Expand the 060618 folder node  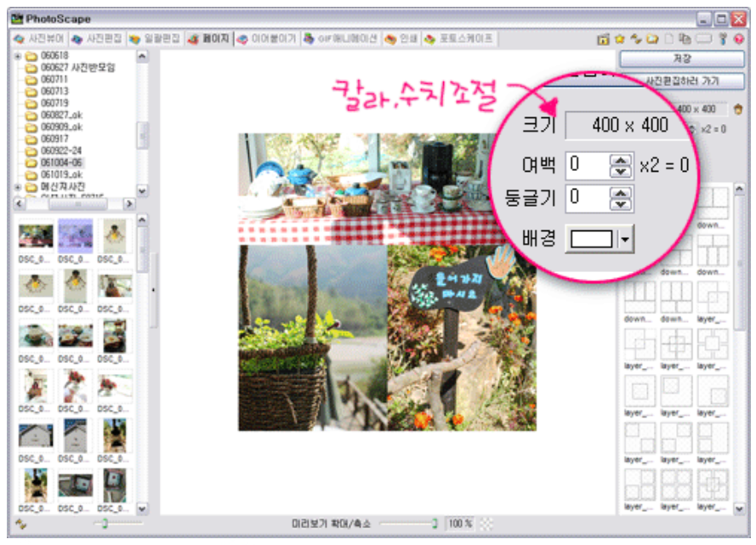pyautogui.click(x=18, y=56)
